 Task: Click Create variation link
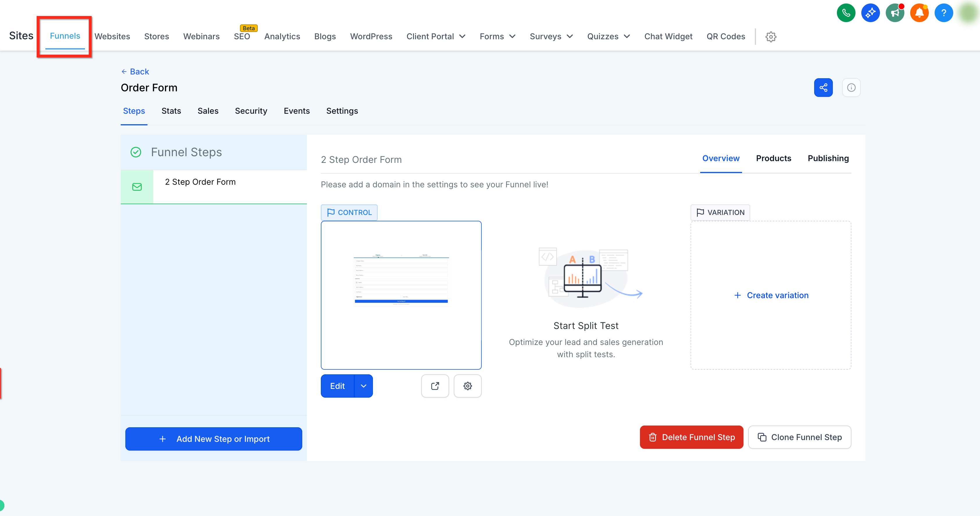(x=771, y=295)
